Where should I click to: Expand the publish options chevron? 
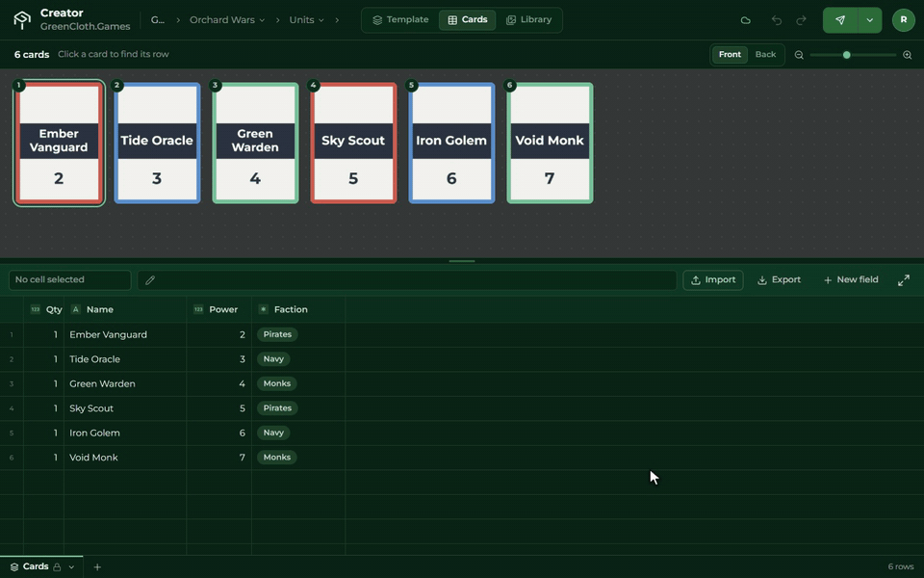click(x=870, y=20)
